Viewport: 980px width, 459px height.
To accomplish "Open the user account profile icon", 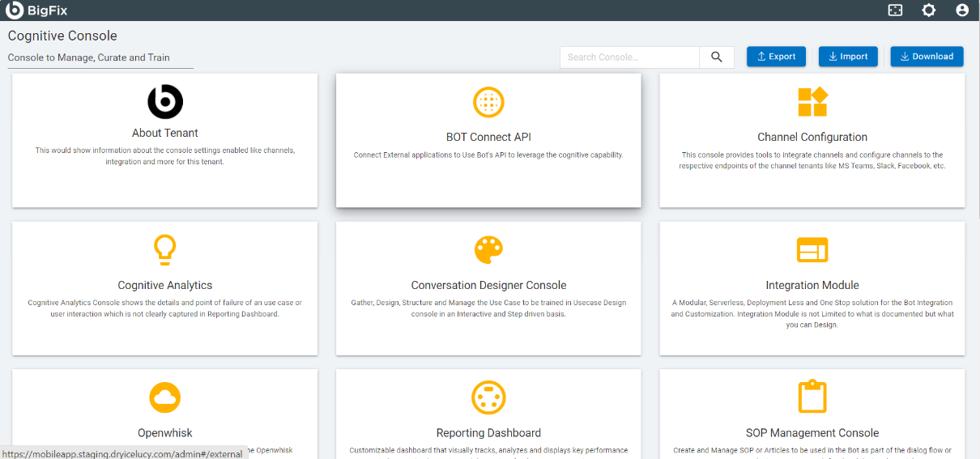I will coord(962,11).
